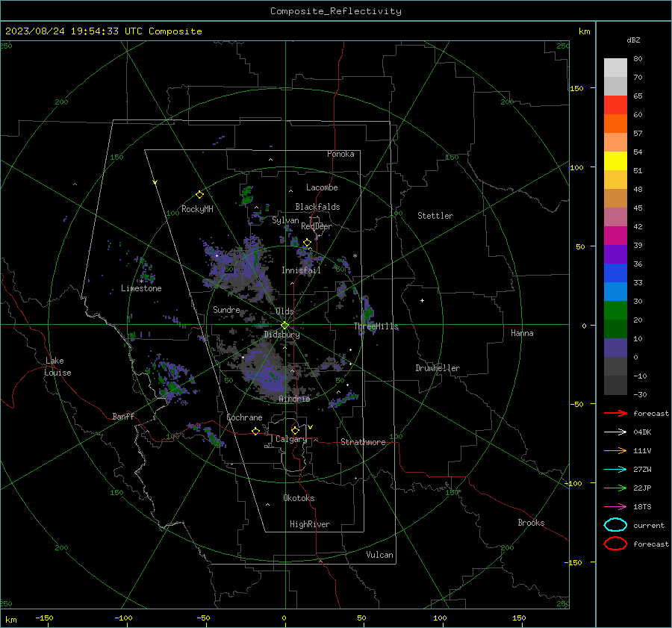This screenshot has width=672, height=628.
Task: Click the dBZ legend heading
Action: [x=633, y=40]
